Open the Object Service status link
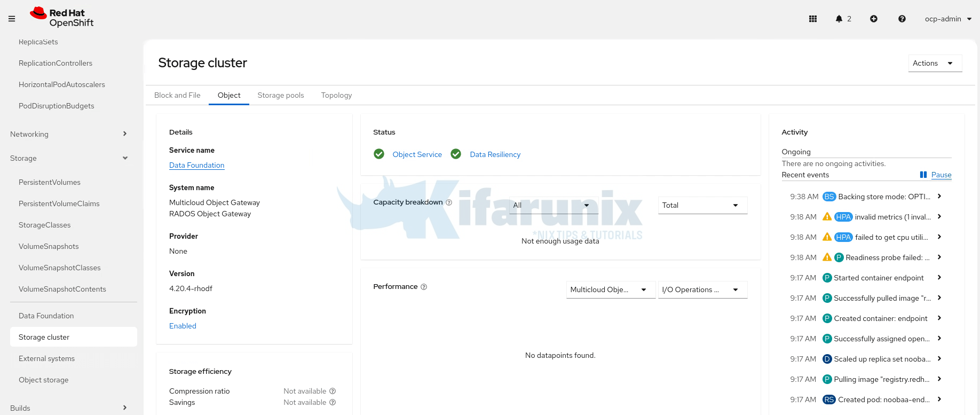980x415 pixels. click(x=417, y=154)
